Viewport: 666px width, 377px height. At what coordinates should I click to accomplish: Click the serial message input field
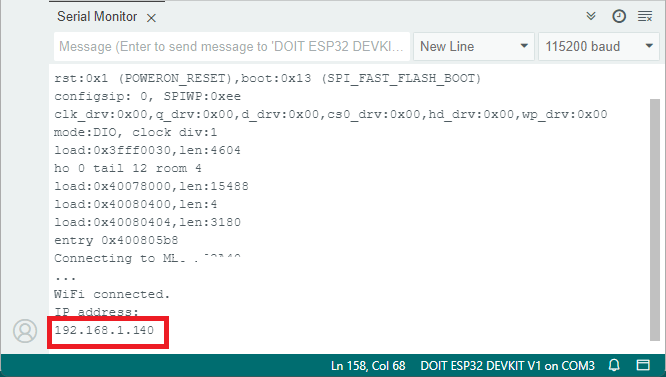232,46
